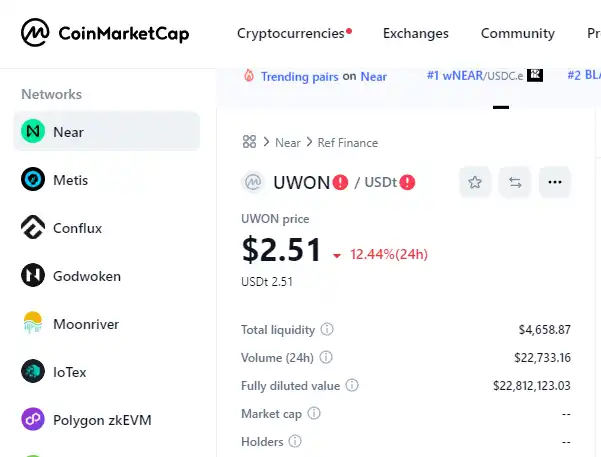Viewport: 601px width, 457px height.
Task: Show Fully diluted value info icon
Action: (x=352, y=385)
